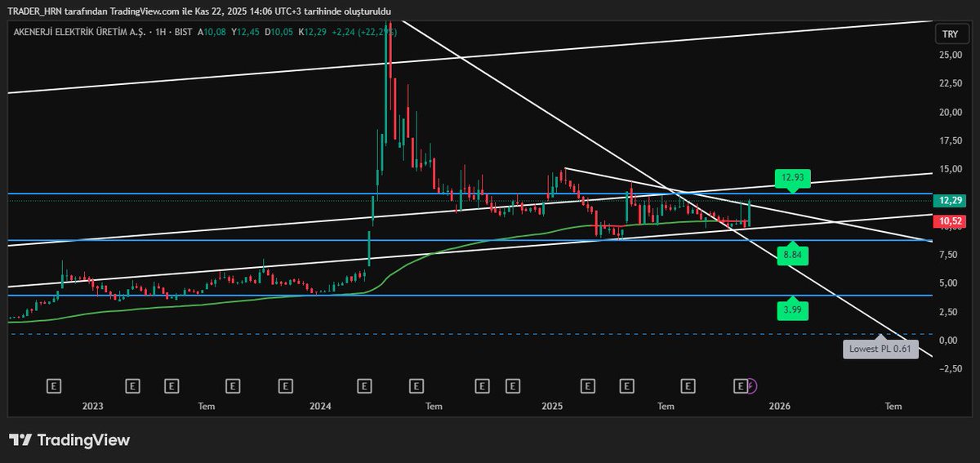Click the 2023 time axis label
980x463 pixels.
tap(92, 406)
